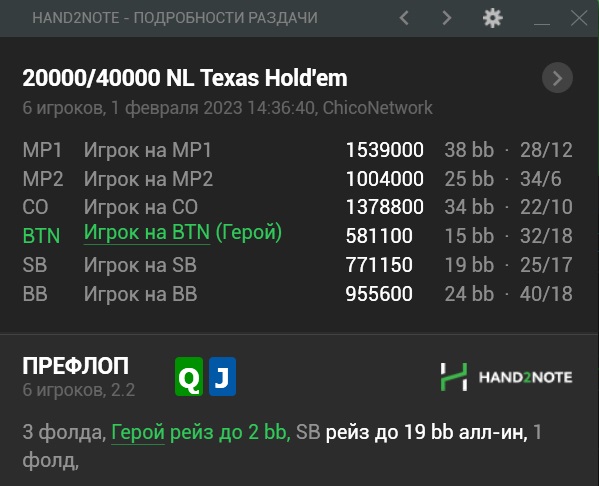Open settings via gear icon
The image size is (599, 486).
(492, 18)
